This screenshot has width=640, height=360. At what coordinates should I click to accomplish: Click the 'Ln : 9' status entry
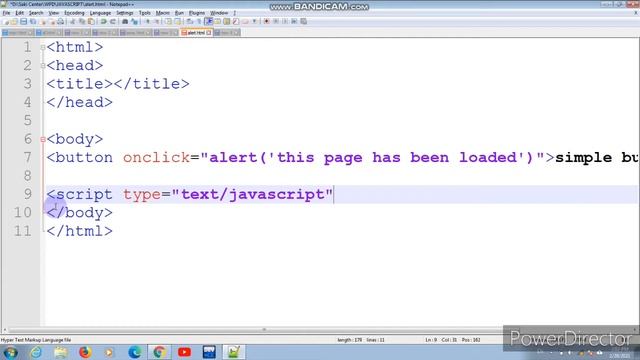pos(431,340)
